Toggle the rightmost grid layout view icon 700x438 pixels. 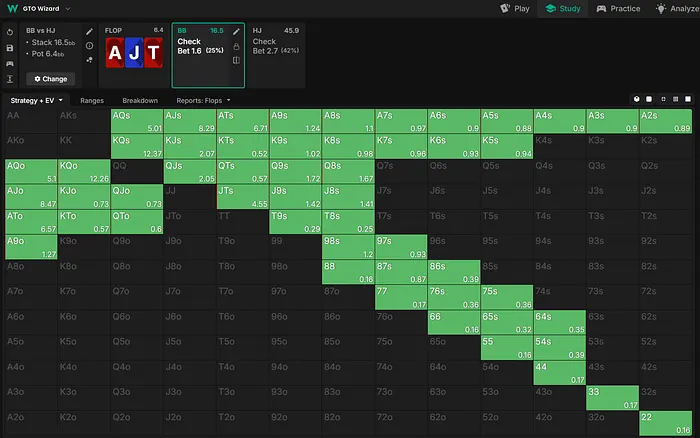689,100
